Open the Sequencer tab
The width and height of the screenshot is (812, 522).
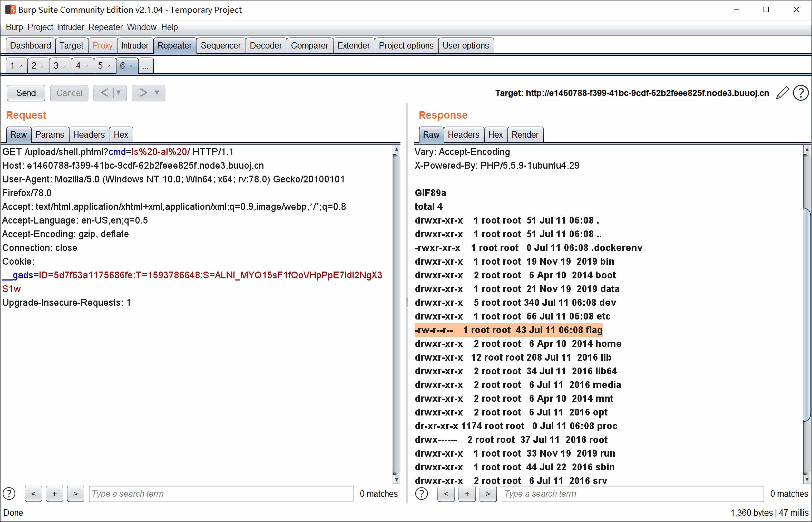tap(221, 45)
